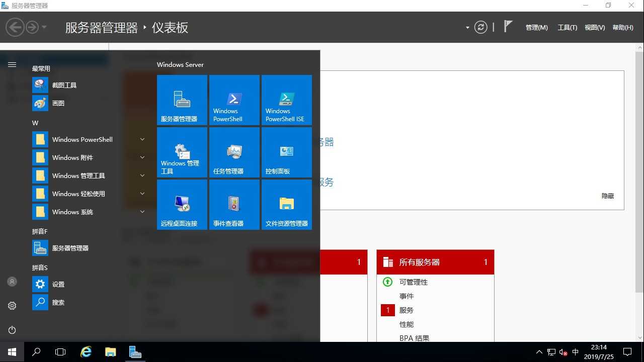Click 事件 under 所有服务器

[407, 296]
